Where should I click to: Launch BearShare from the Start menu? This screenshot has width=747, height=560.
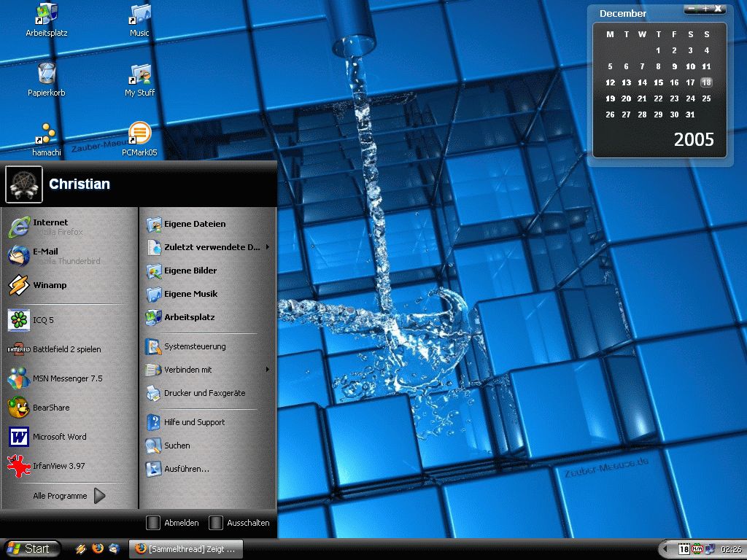(x=50, y=408)
